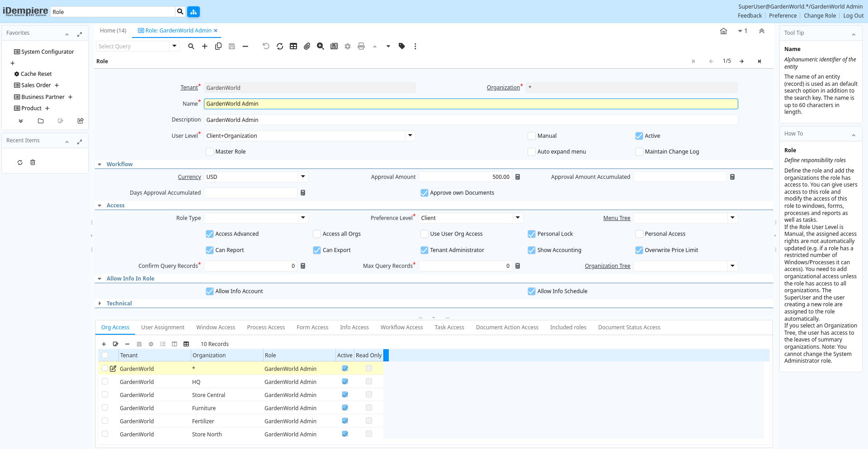This screenshot has height=449, width=868.
Task: Open the Currency dropdown list
Action: (x=303, y=177)
